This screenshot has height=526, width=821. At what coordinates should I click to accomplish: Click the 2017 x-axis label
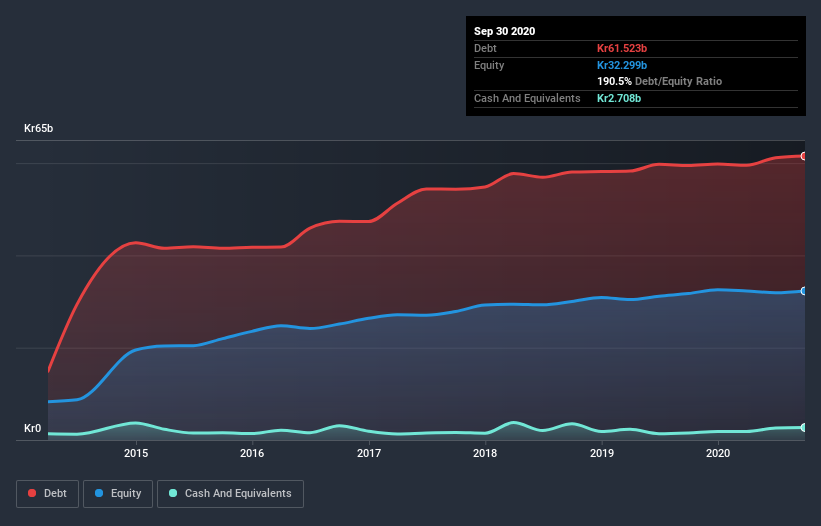click(x=369, y=453)
